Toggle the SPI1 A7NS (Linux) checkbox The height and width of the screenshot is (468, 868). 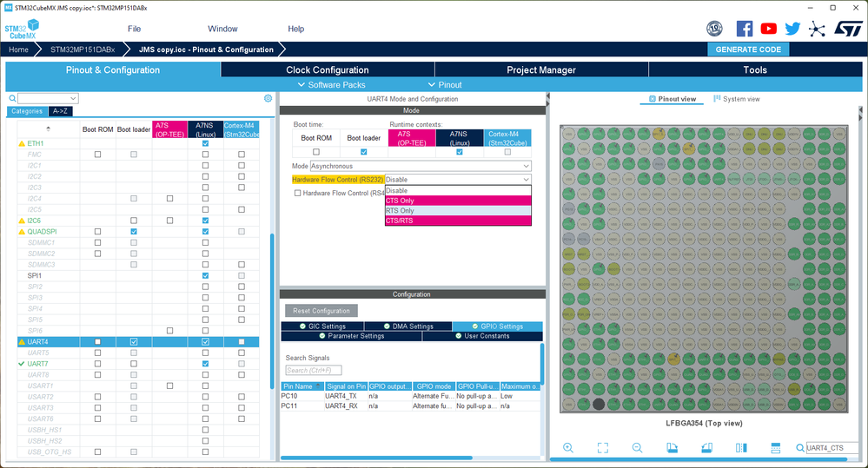[x=205, y=275]
